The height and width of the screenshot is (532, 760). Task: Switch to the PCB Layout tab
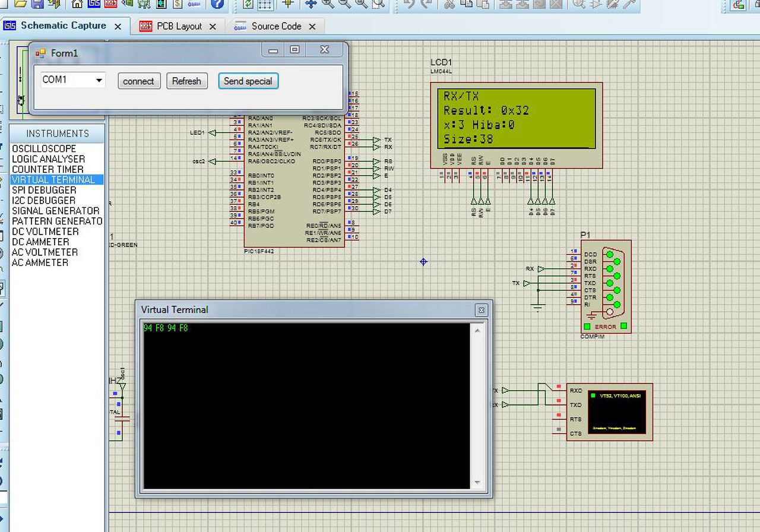[179, 26]
